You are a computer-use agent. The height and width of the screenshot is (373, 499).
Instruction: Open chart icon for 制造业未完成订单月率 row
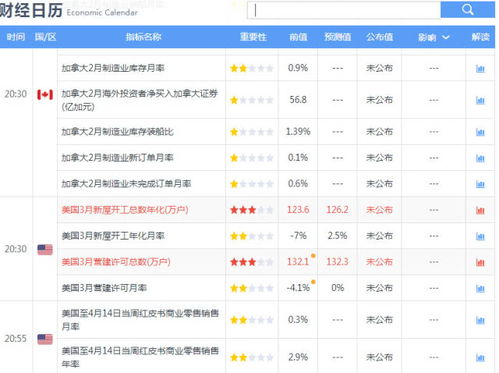[480, 184]
